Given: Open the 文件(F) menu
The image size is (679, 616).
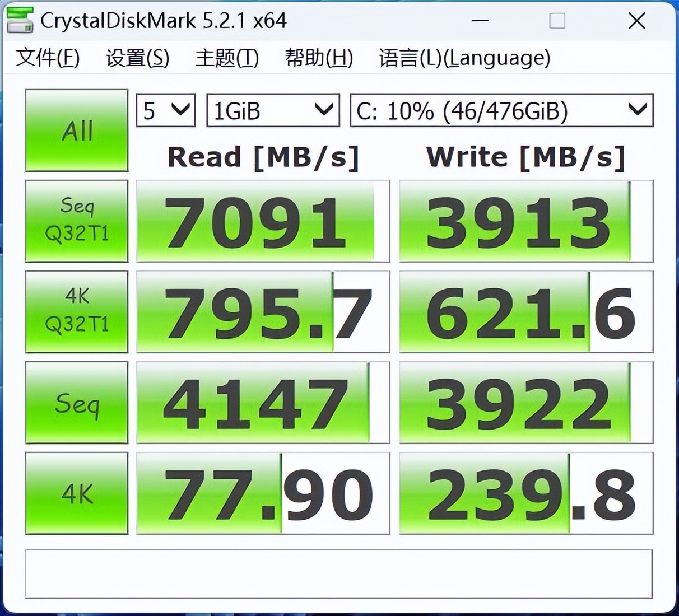Looking at the screenshot, I should point(48,58).
